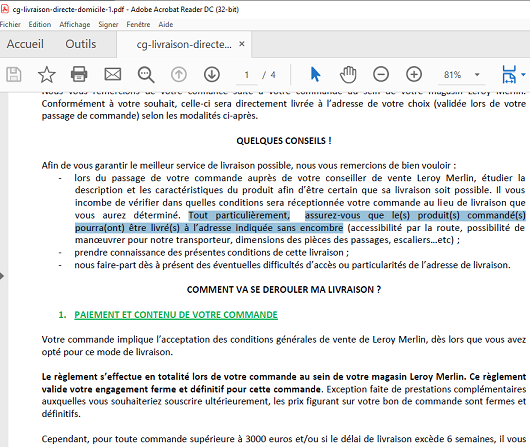Image resolution: width=530 pixels, height=447 pixels.
Task: Click the bold text 'Le règlement s'effectue en totalité'
Action: [116, 377]
